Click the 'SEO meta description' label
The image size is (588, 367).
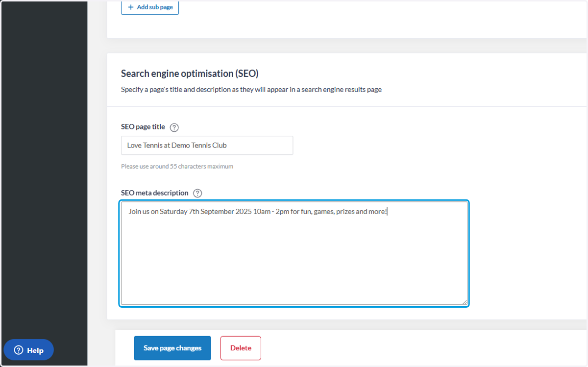click(x=155, y=193)
